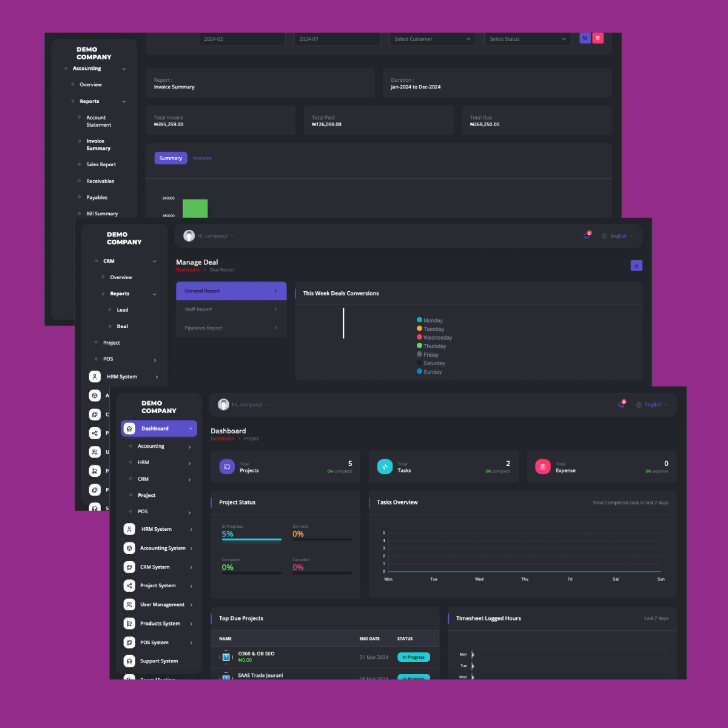Click the User Management icon
Image resolution: width=728 pixels, height=728 pixels.
[x=129, y=604]
